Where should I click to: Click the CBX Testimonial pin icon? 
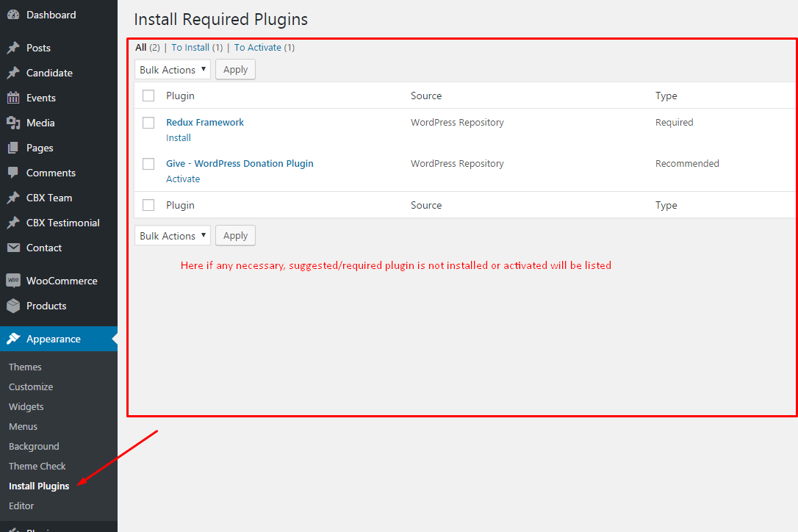[13, 223]
